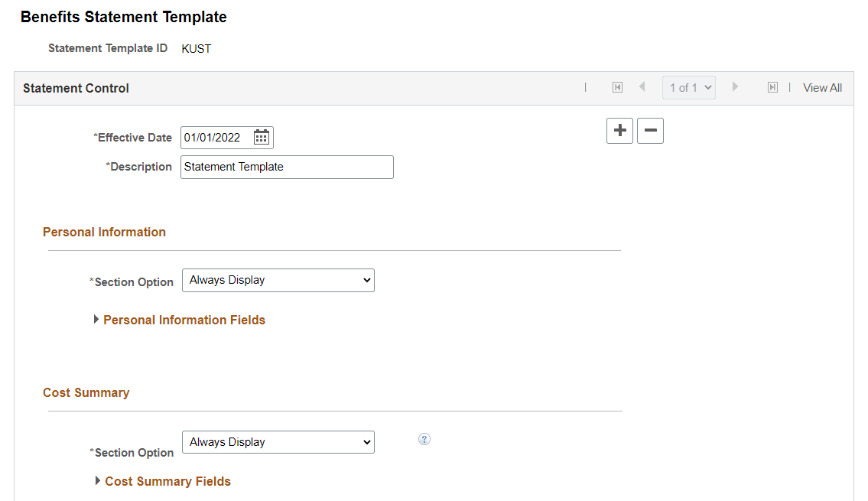Click the previous row arrow
The height and width of the screenshot is (501, 868).
(642, 87)
